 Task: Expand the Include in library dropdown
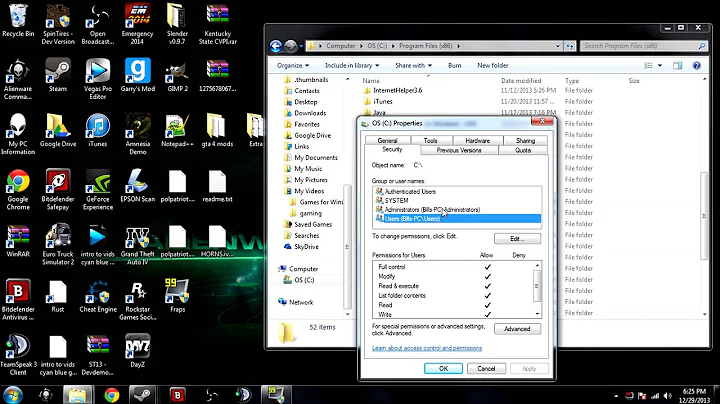[x=351, y=65]
